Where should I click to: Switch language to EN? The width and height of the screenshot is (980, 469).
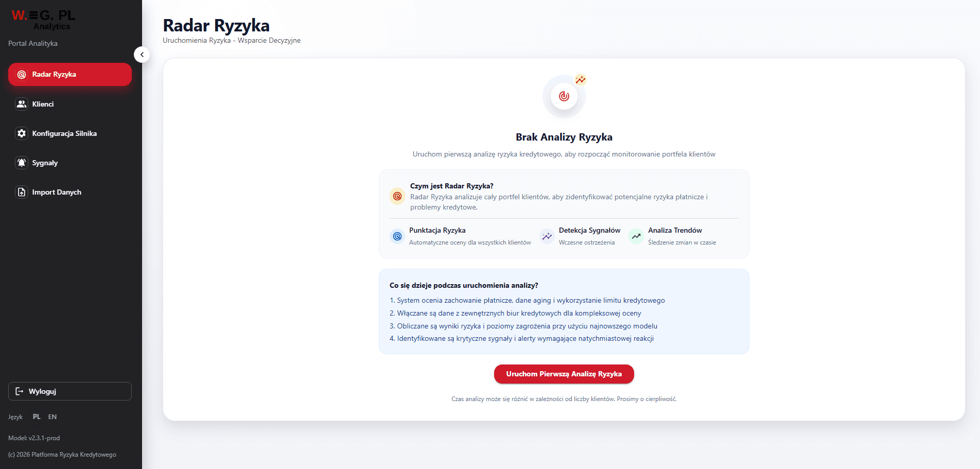click(52, 416)
